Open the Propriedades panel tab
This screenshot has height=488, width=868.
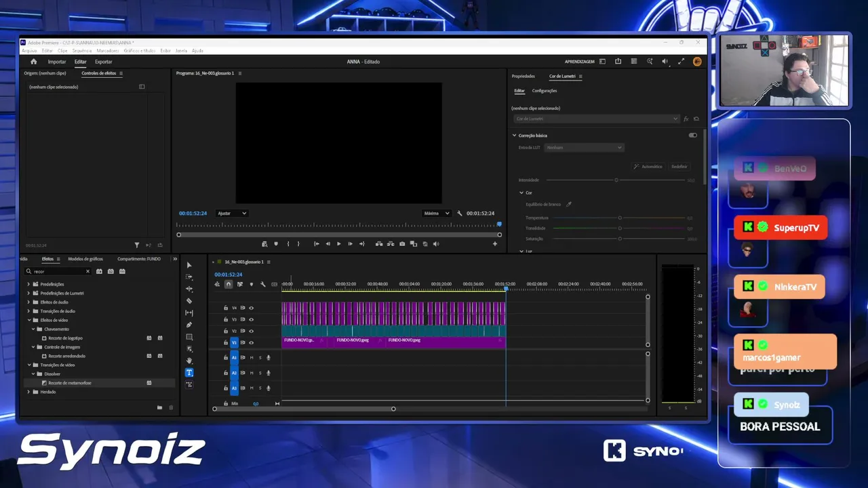coord(524,77)
